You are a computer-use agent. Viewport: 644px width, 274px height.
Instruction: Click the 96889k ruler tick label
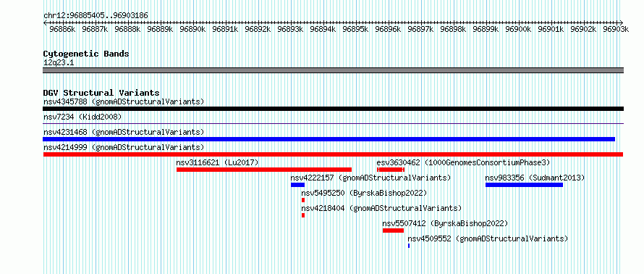[160, 29]
